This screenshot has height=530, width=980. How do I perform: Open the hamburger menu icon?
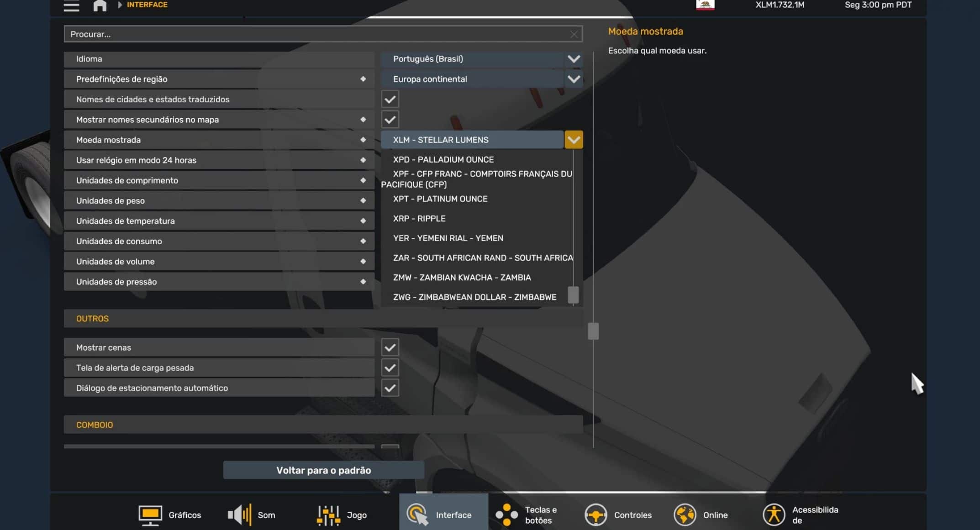click(71, 6)
